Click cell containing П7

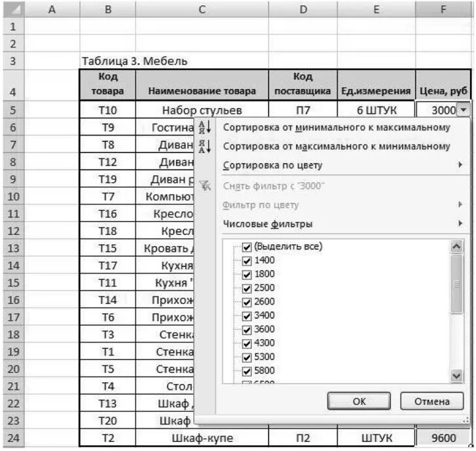tap(303, 110)
